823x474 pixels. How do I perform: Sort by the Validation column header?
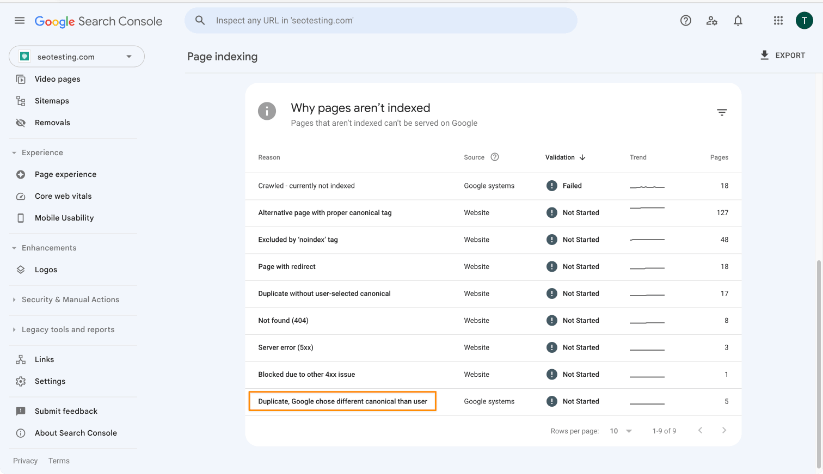(565, 157)
